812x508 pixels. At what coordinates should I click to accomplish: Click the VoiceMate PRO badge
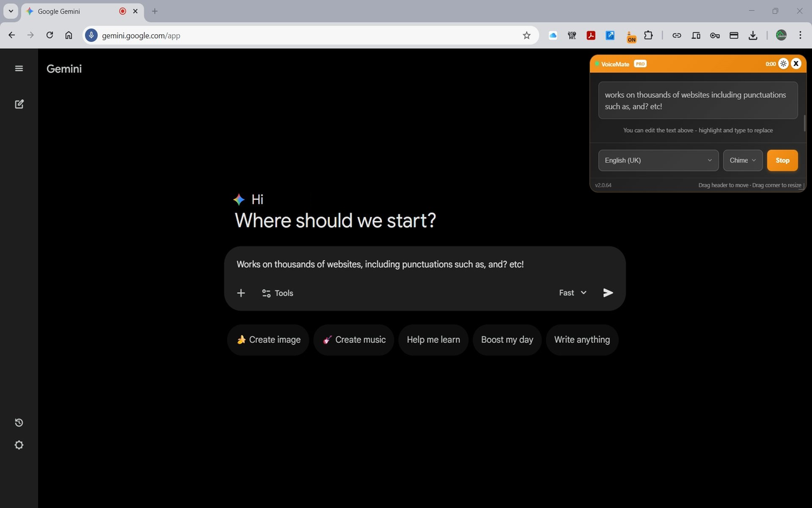coord(640,63)
